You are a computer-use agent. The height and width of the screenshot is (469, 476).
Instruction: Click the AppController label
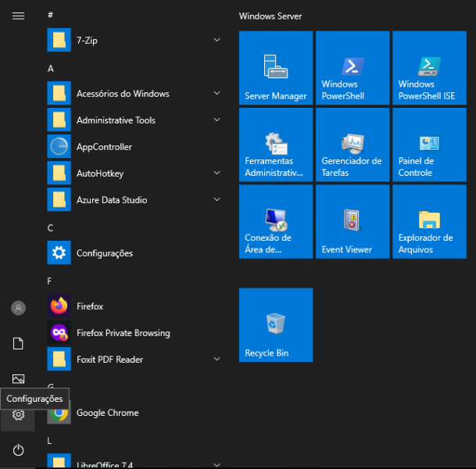104,147
